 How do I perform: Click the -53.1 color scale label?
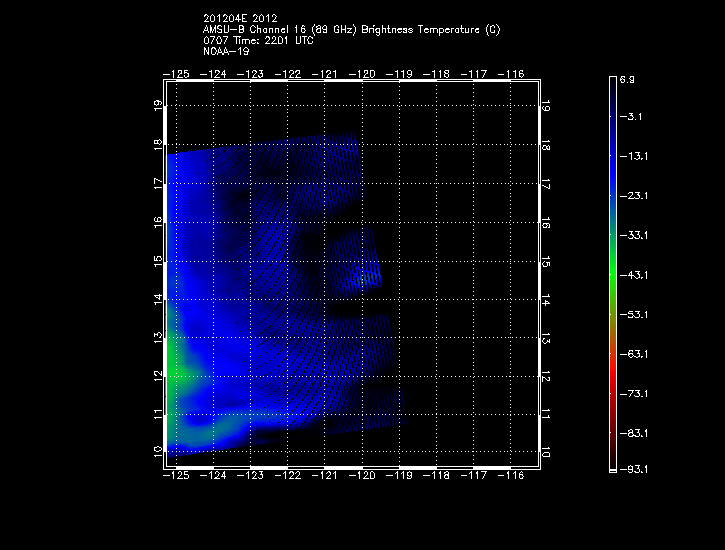pyautogui.click(x=633, y=315)
